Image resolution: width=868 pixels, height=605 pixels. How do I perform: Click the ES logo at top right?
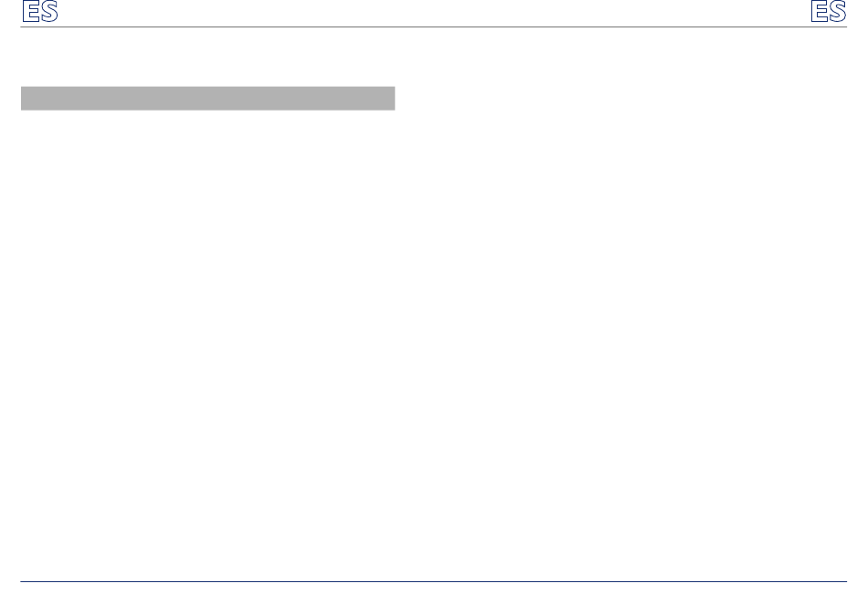828,11
